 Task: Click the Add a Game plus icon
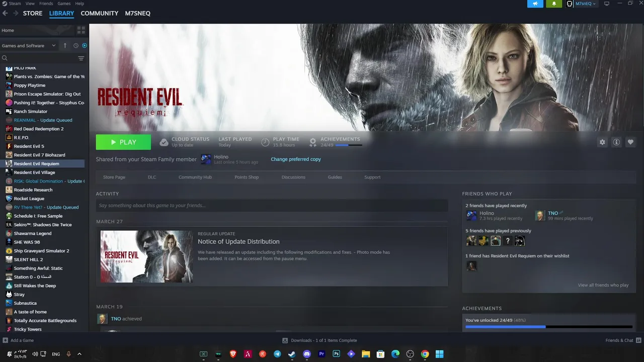[x=5, y=340]
